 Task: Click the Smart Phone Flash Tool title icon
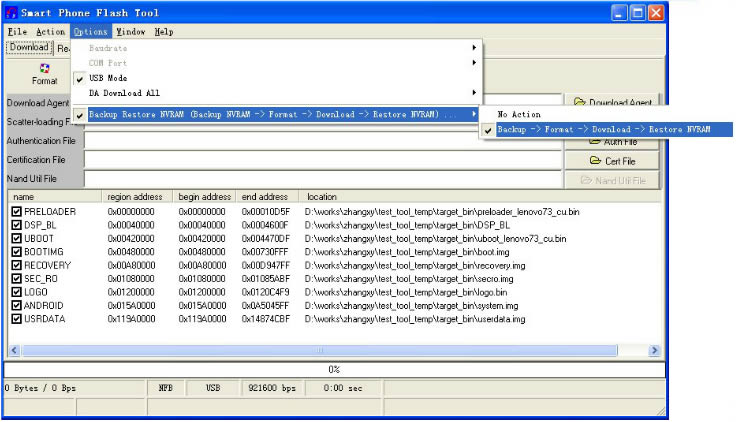12,13
